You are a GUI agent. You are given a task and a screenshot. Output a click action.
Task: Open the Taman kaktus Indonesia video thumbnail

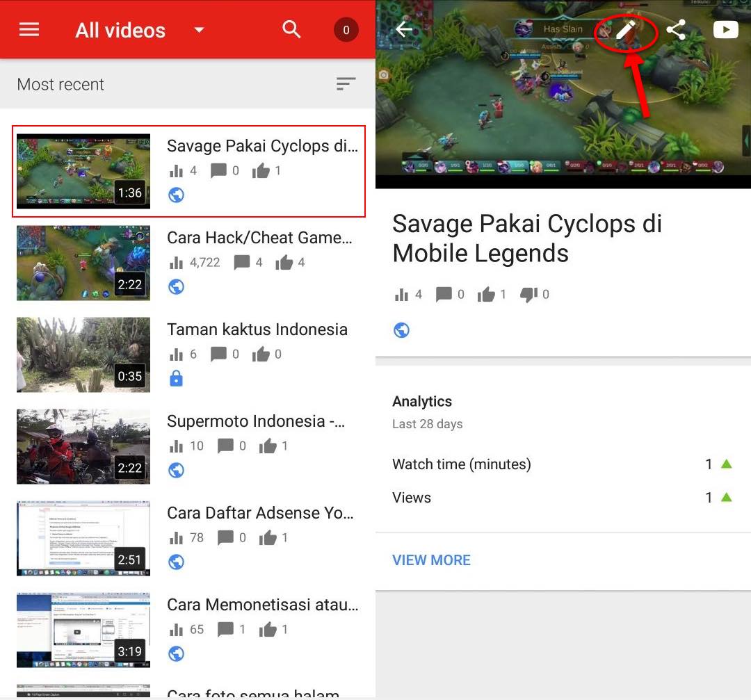pos(83,355)
